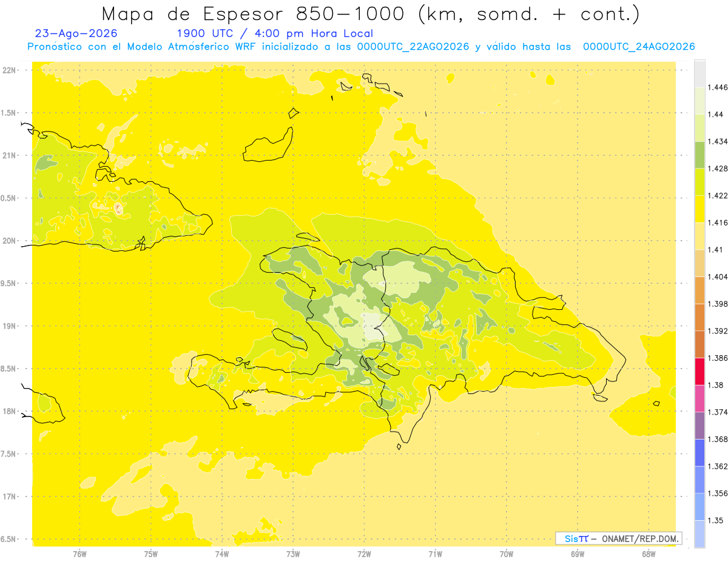
Task: Click the purple legend swatch above 1.368
Action: 699,426
